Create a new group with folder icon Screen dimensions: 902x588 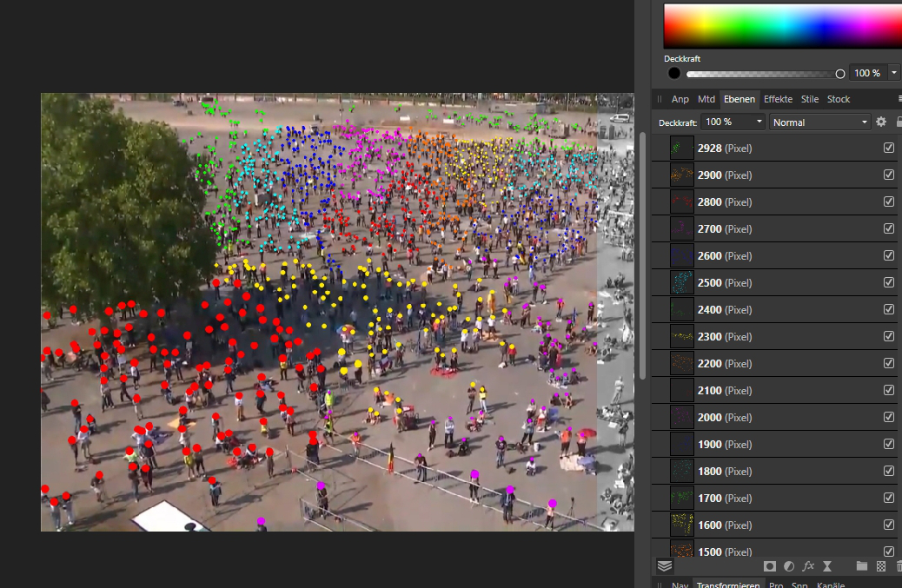[862, 566]
